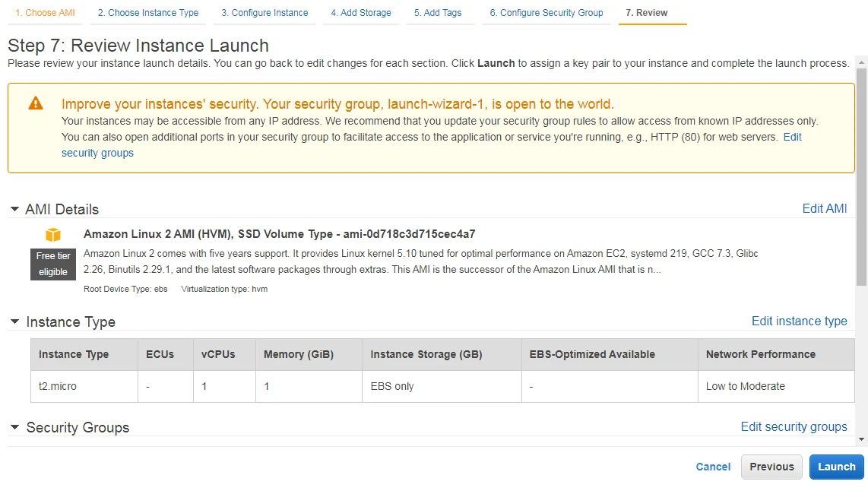Go back to the Choose AMI step
868x494 pixels.
click(x=45, y=12)
